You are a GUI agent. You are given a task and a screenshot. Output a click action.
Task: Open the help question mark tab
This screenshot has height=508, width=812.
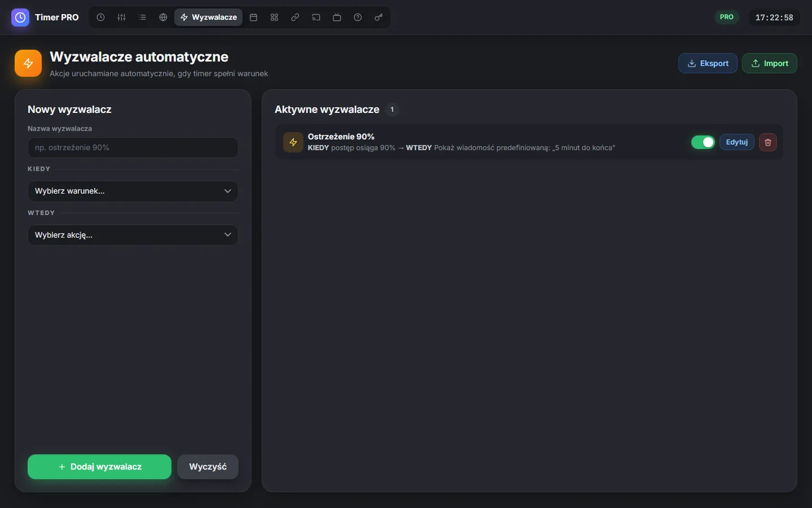click(x=358, y=17)
